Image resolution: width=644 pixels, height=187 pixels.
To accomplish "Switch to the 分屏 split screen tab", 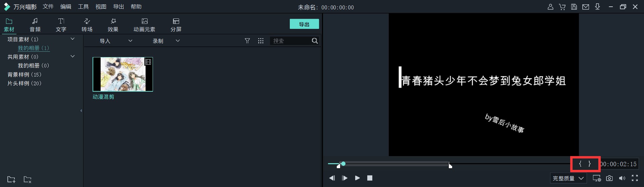I will pyautogui.click(x=176, y=25).
